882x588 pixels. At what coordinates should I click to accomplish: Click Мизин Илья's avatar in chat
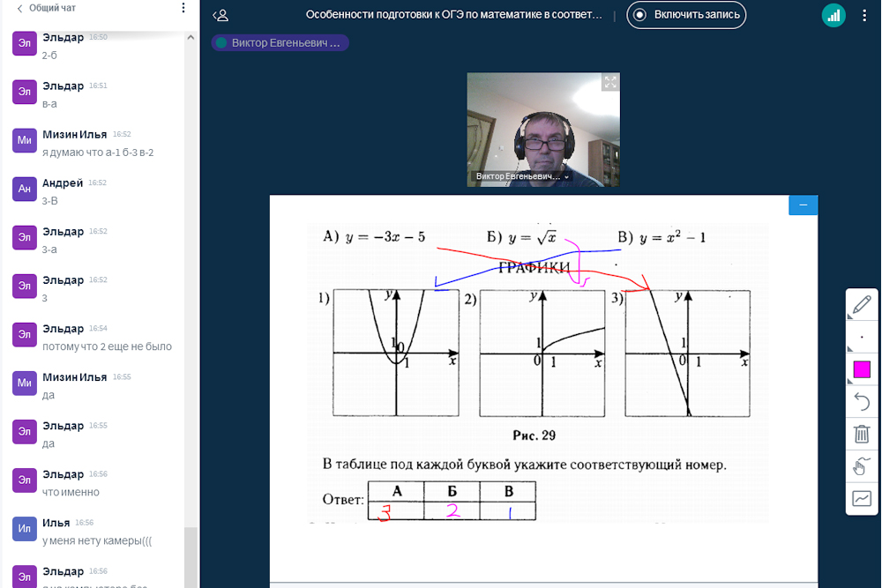[x=25, y=140]
